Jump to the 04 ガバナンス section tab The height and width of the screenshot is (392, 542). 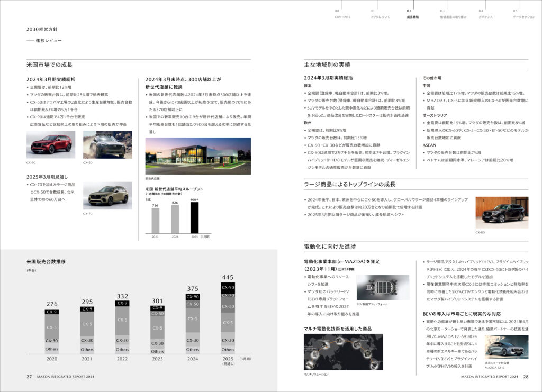tap(485, 14)
